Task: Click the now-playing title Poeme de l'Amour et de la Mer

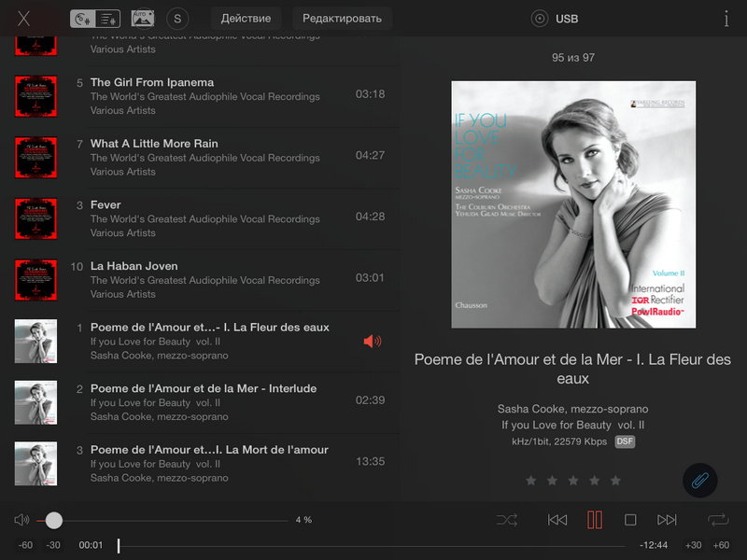Action: point(572,369)
